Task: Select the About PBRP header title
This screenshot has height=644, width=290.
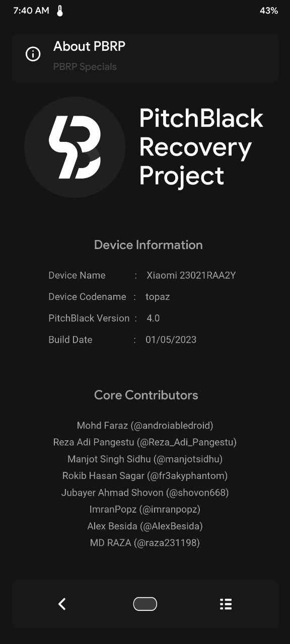Action: tap(89, 46)
